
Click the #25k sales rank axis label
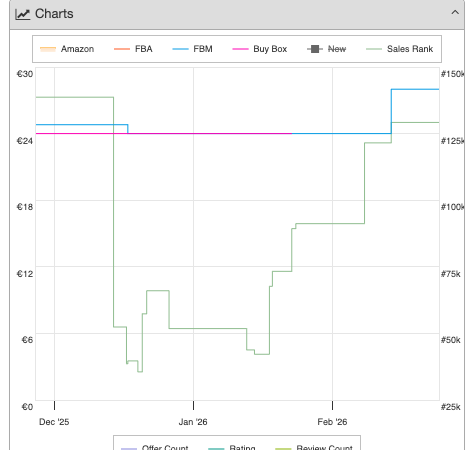pyautogui.click(x=451, y=407)
